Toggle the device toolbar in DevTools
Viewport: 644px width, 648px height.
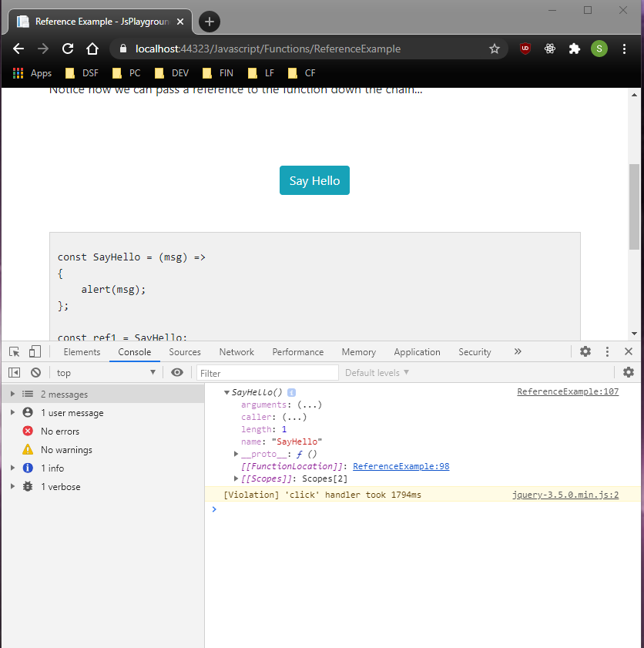tap(35, 352)
